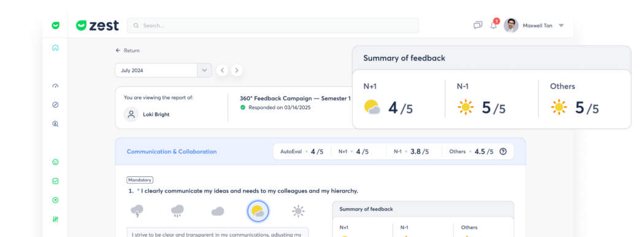Open the checkbox-style sidebar icon
Screen dimensions: 644x237
(55, 181)
